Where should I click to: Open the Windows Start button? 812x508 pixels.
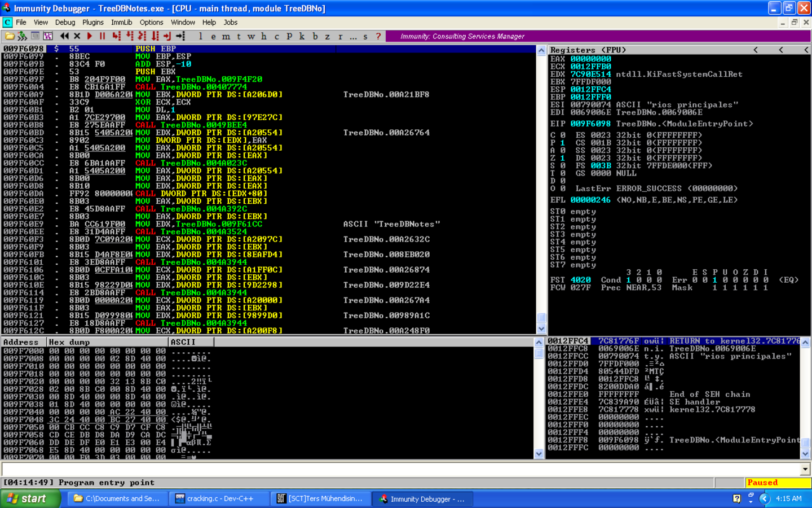(x=30, y=498)
